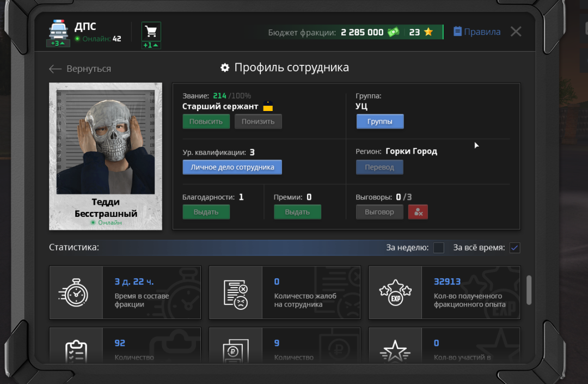Click the faction budget cash icon
The image size is (588, 384).
[393, 32]
